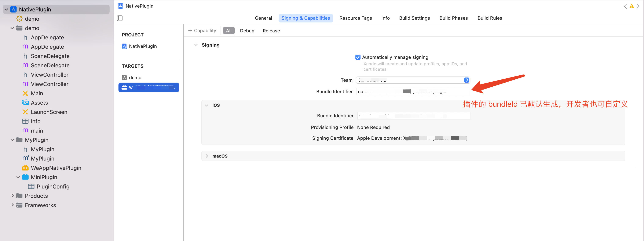Open MyPlugin Objective-C++ file icon
This screenshot has height=241, width=644.
26,158
